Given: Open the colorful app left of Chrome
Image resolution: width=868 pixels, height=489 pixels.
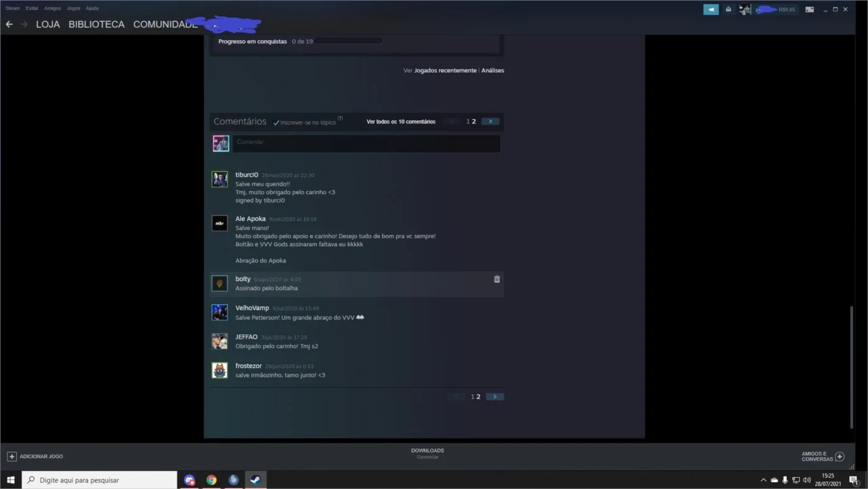Looking at the screenshot, I should [190, 480].
